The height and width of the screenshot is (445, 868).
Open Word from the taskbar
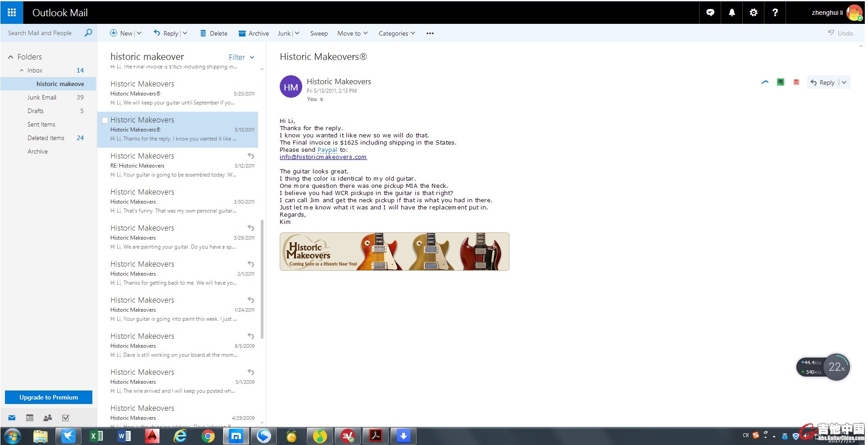124,436
